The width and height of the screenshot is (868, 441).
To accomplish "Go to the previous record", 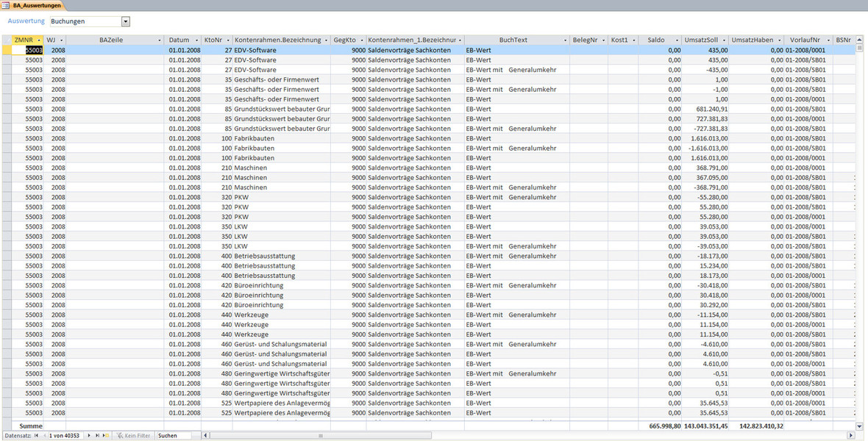I will [43, 436].
